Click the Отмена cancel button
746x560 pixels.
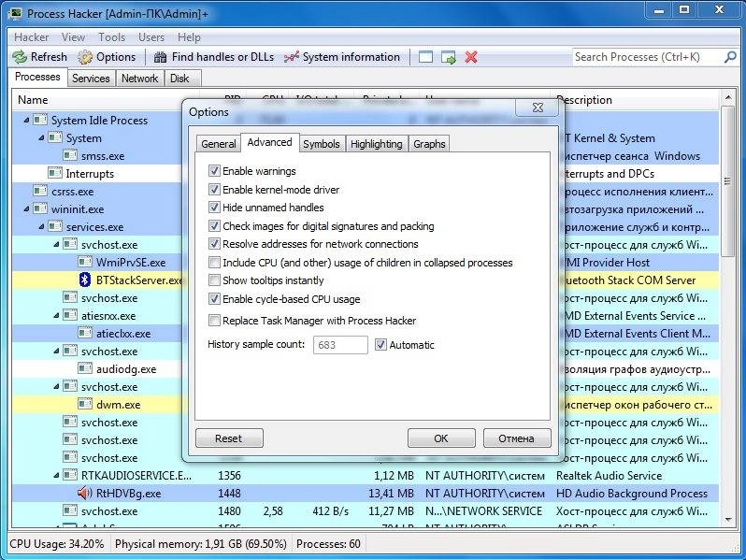click(x=517, y=438)
